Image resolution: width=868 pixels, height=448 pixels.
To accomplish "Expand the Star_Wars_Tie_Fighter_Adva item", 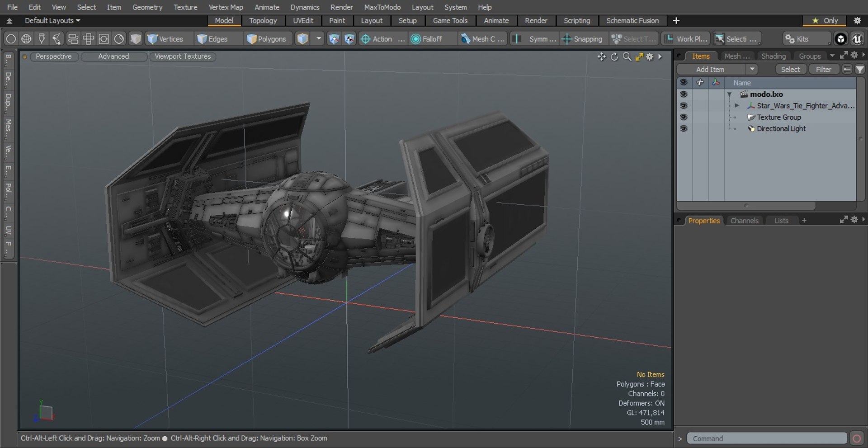I will (x=737, y=106).
